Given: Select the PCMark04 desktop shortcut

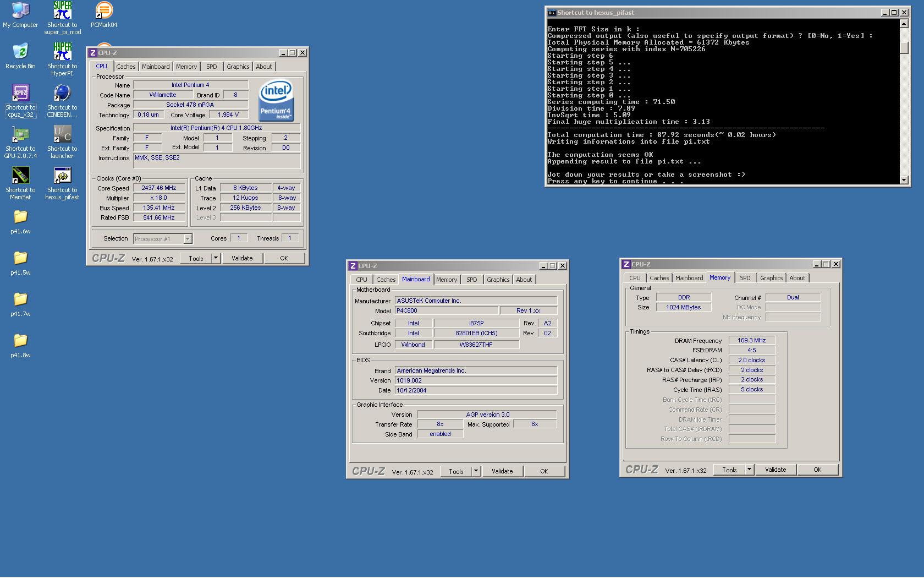Looking at the screenshot, I should click(104, 15).
